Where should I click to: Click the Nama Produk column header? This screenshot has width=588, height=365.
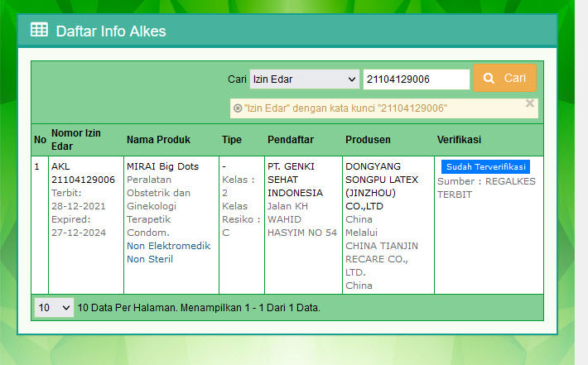tap(158, 140)
